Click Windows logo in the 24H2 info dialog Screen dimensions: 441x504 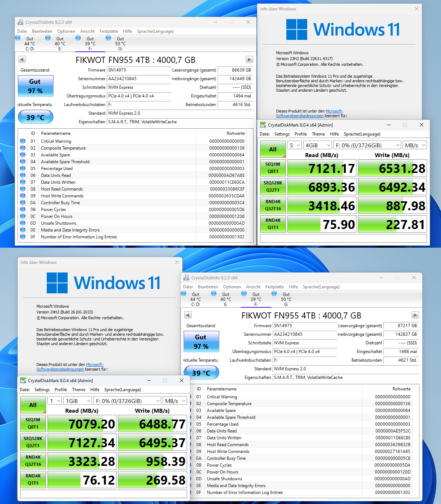57,283
